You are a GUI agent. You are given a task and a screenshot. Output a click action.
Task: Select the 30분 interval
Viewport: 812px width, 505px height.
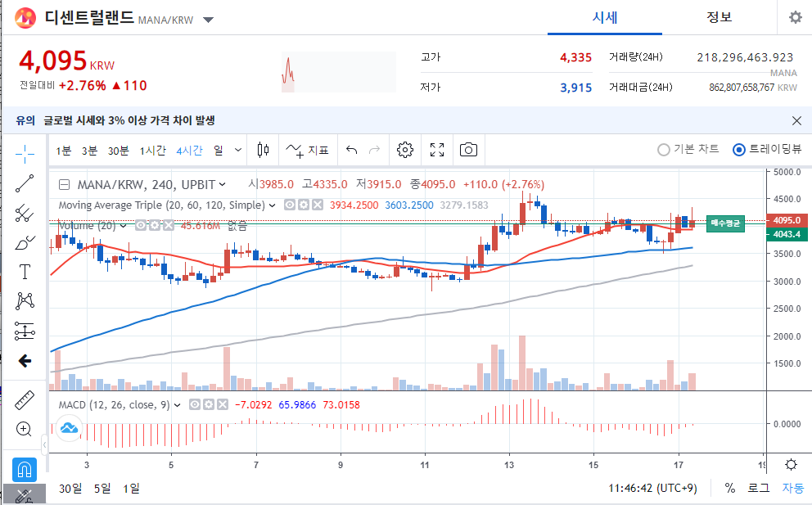click(118, 151)
